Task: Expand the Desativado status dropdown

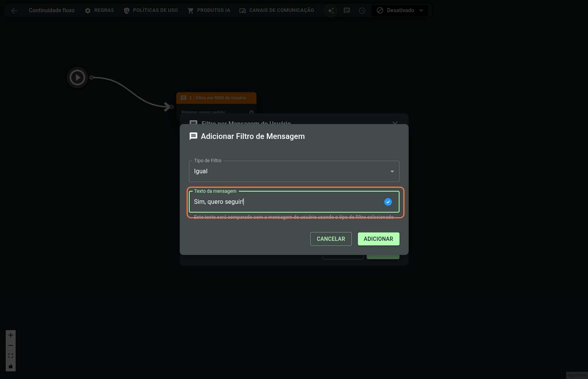Action: click(400, 10)
